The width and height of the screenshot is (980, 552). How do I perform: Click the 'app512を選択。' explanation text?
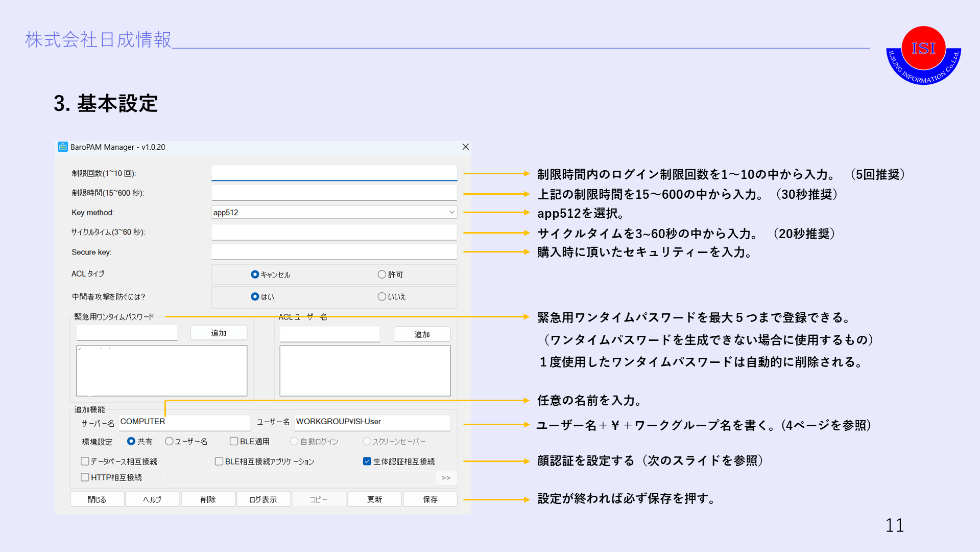[x=581, y=213]
